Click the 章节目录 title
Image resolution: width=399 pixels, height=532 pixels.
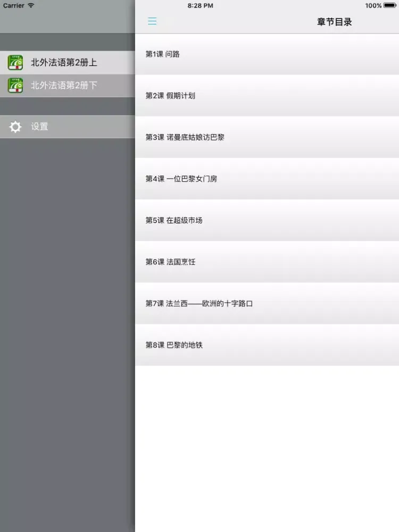click(334, 22)
